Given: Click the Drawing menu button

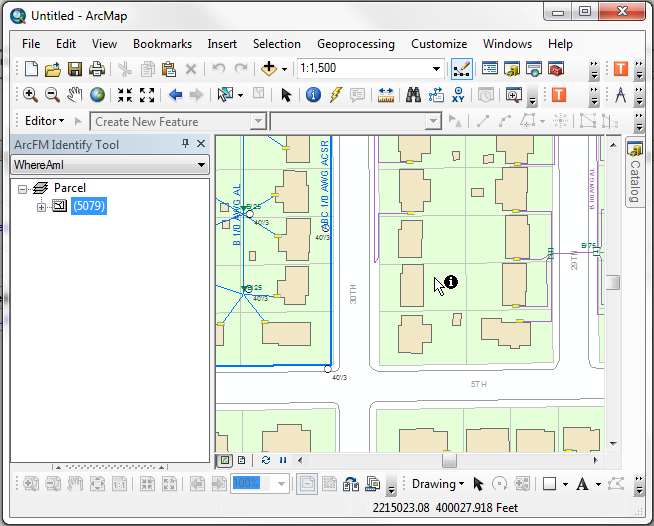Looking at the screenshot, I should point(437,484).
